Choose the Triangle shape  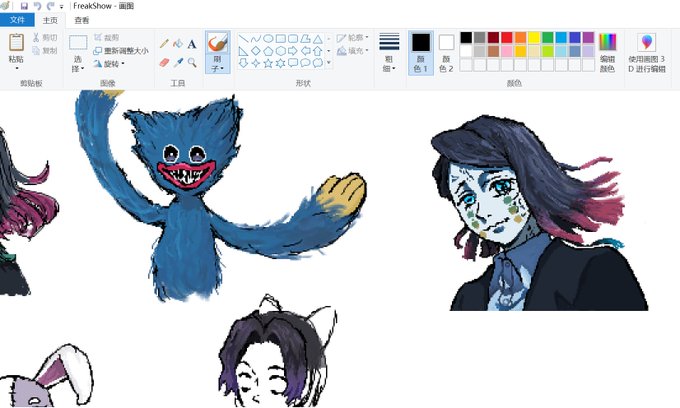pos(318,39)
